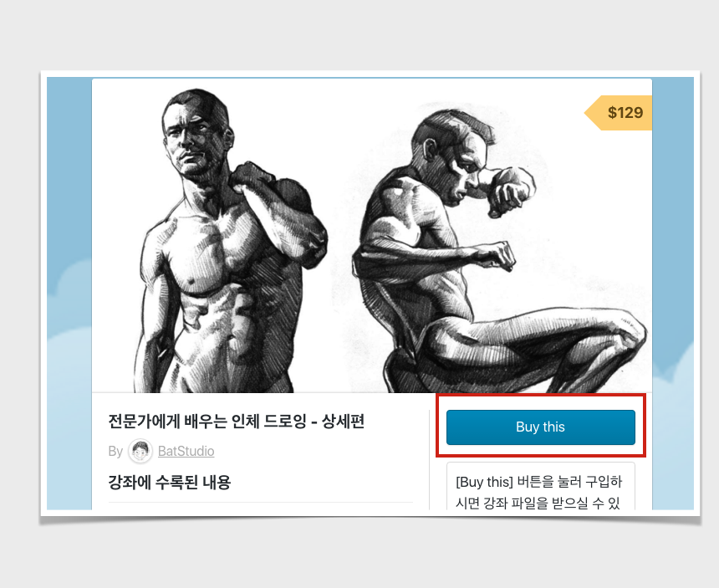Click the [Buy this] purchase instructions box
This screenshot has width=719, height=588.
(541, 486)
